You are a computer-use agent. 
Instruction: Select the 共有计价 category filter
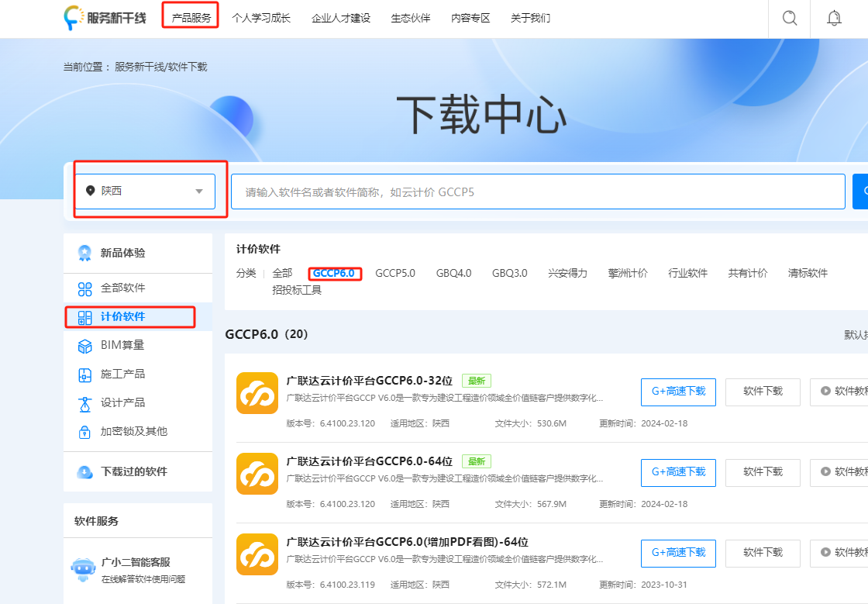pyautogui.click(x=747, y=273)
